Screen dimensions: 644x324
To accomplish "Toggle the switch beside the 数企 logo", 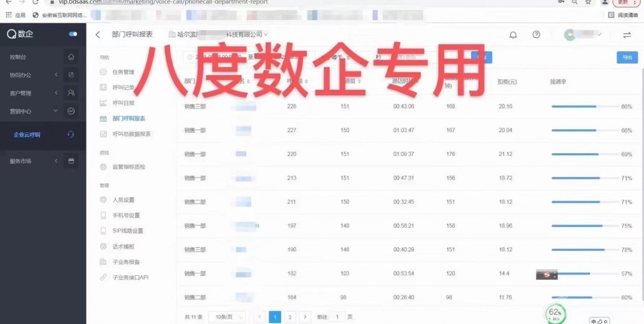I will click(73, 34).
